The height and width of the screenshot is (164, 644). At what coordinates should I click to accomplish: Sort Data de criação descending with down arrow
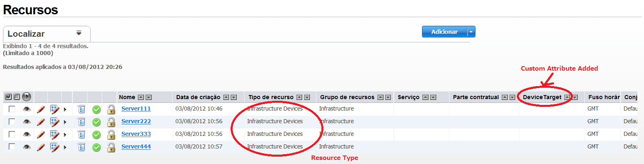[234, 98]
